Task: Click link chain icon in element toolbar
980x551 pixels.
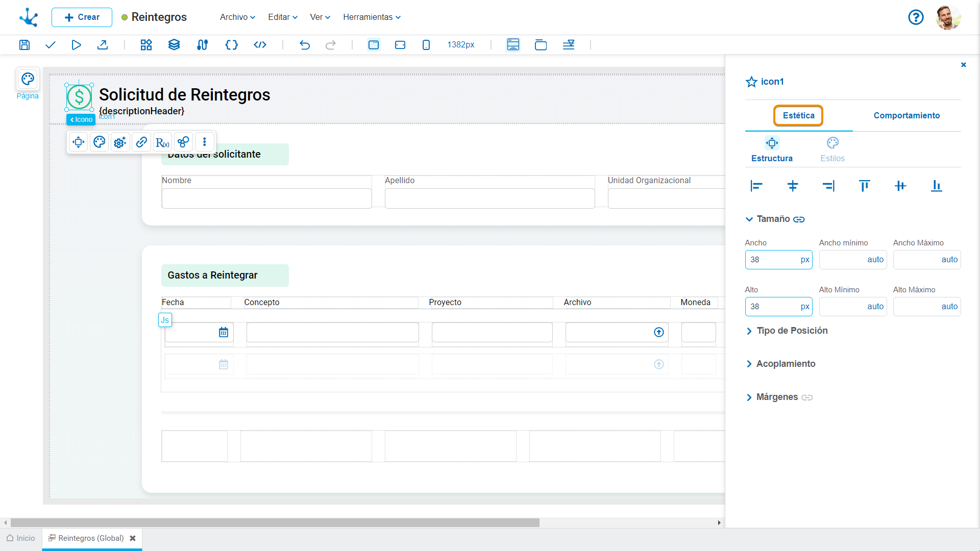Action: [x=141, y=142]
